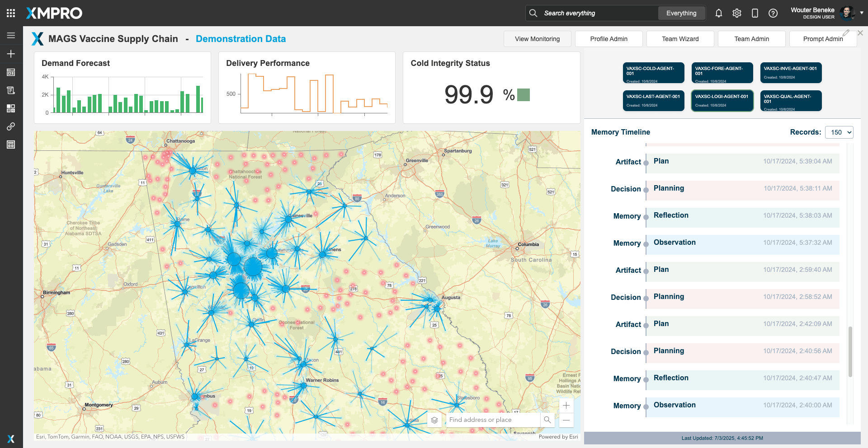
Task: Open the map layers list icon
Action: [x=434, y=420]
